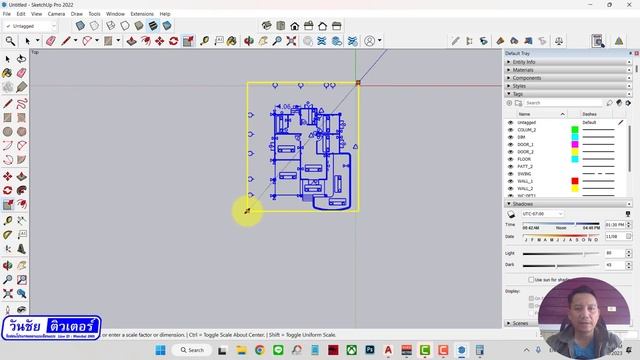Viewport: 640px width, 360px height.
Task: Open the File menu
Action: click(7, 14)
